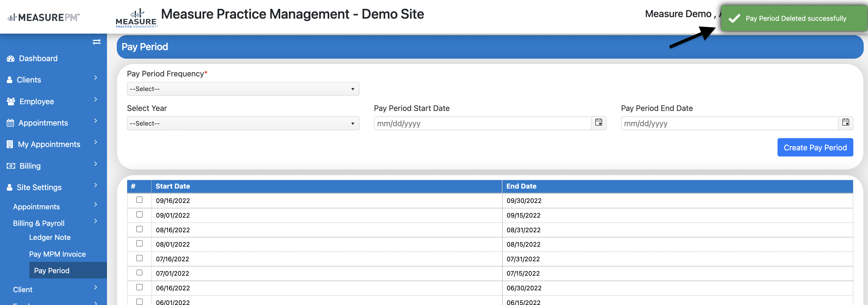Focus the Pay Period End Date field
The width and height of the screenshot is (868, 305).
tap(730, 123)
